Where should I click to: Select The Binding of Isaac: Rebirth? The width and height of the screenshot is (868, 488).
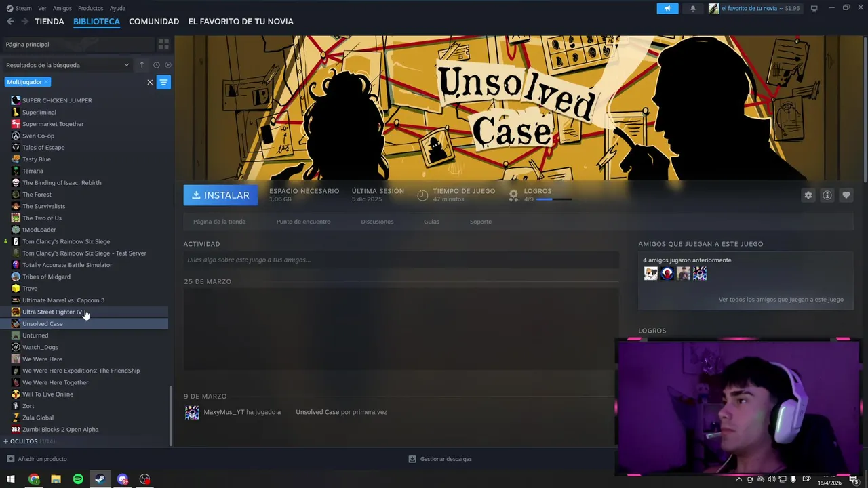click(62, 182)
